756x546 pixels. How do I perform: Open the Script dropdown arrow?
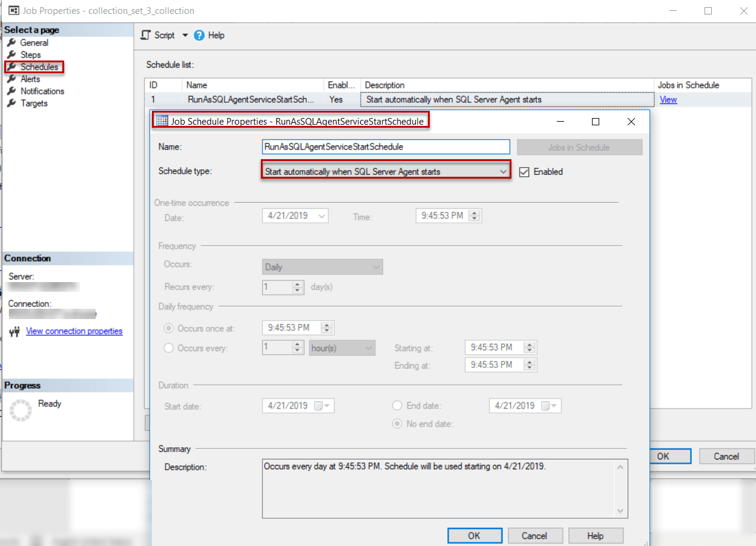pyautogui.click(x=185, y=35)
